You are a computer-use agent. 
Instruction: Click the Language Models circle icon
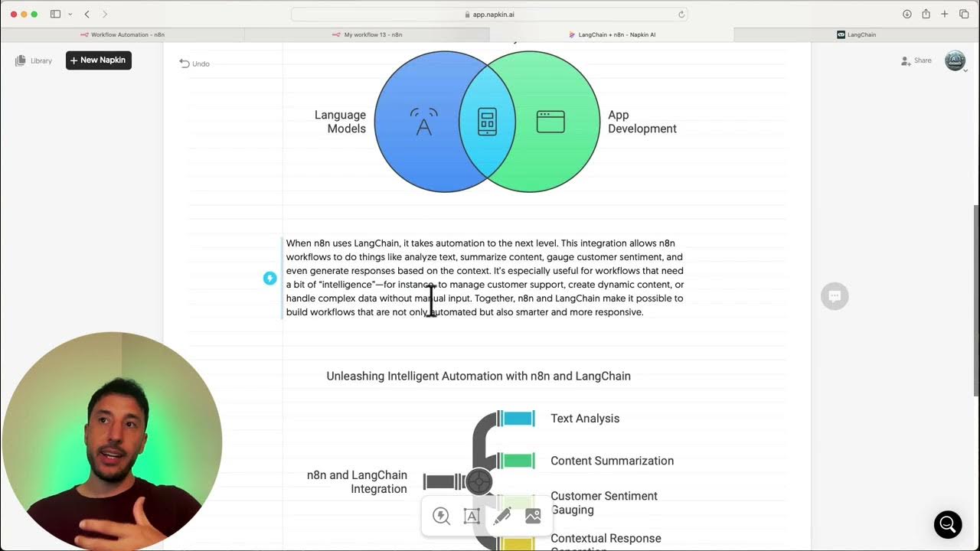(x=423, y=122)
